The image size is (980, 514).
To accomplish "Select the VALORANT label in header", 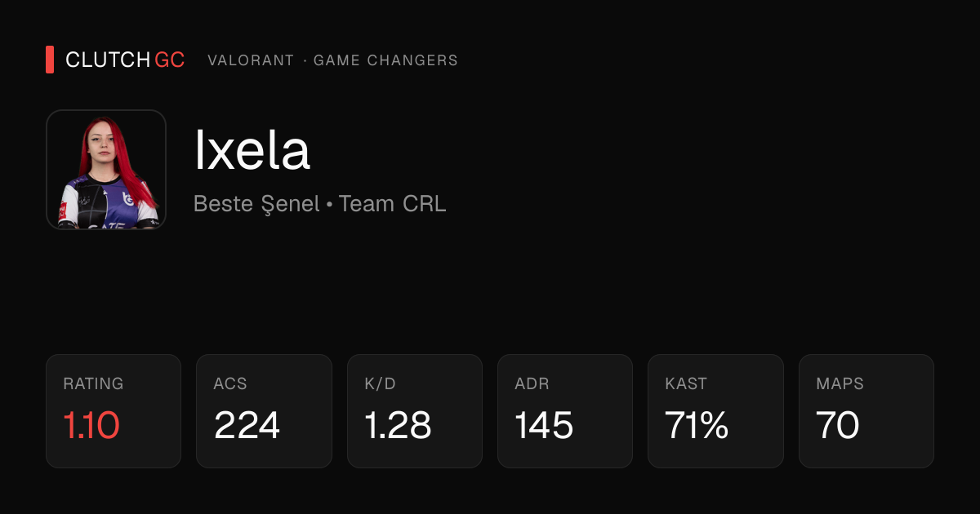I will [x=251, y=60].
